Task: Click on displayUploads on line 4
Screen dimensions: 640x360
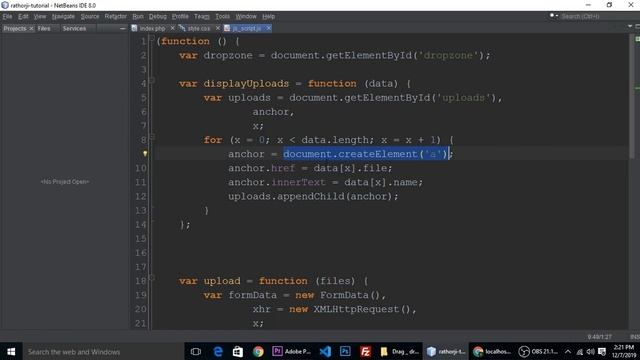Action: [x=246, y=84]
